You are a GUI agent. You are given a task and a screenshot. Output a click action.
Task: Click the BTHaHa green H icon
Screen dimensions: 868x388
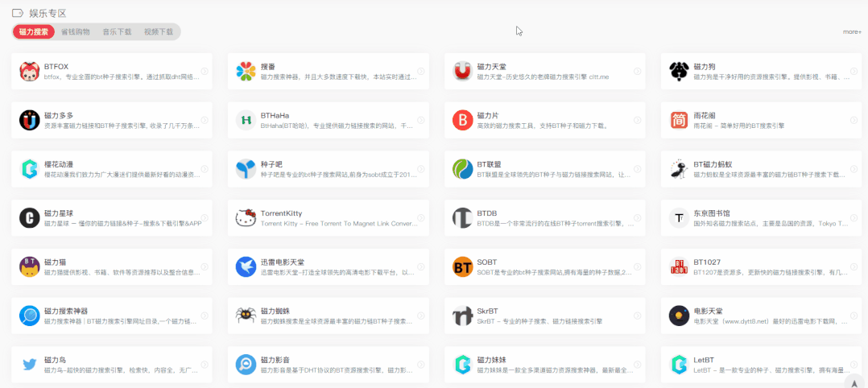[246, 120]
